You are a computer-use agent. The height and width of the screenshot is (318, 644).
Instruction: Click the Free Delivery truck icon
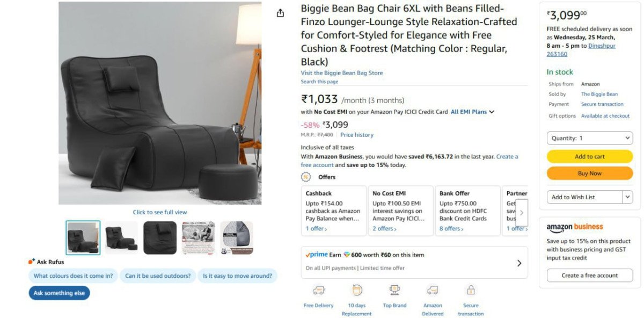[318, 291]
